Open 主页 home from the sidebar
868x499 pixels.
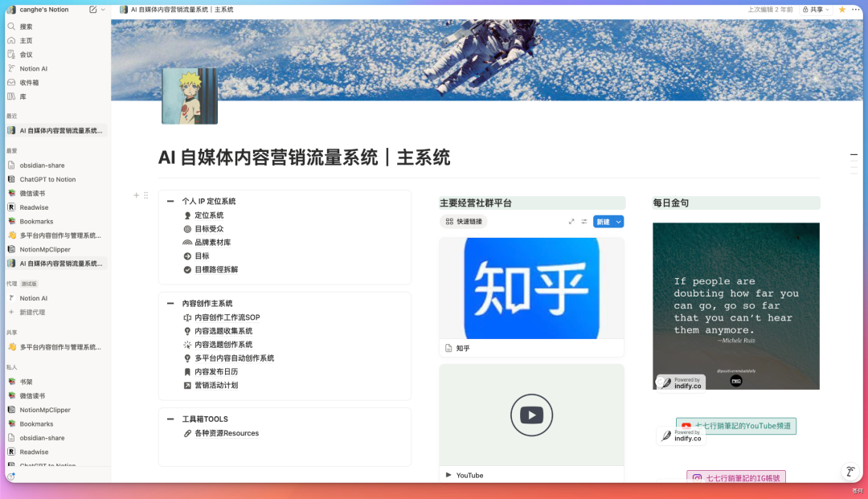pyautogui.click(x=27, y=40)
